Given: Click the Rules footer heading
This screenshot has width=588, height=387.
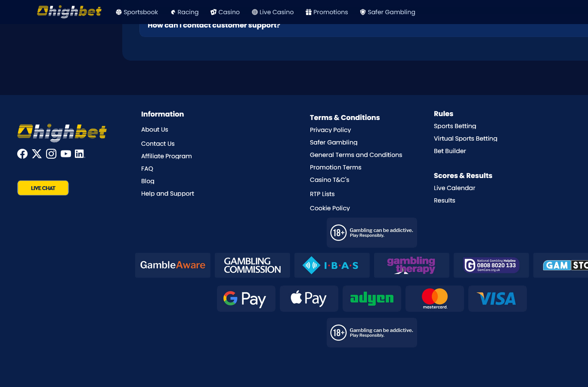Looking at the screenshot, I should click(443, 114).
